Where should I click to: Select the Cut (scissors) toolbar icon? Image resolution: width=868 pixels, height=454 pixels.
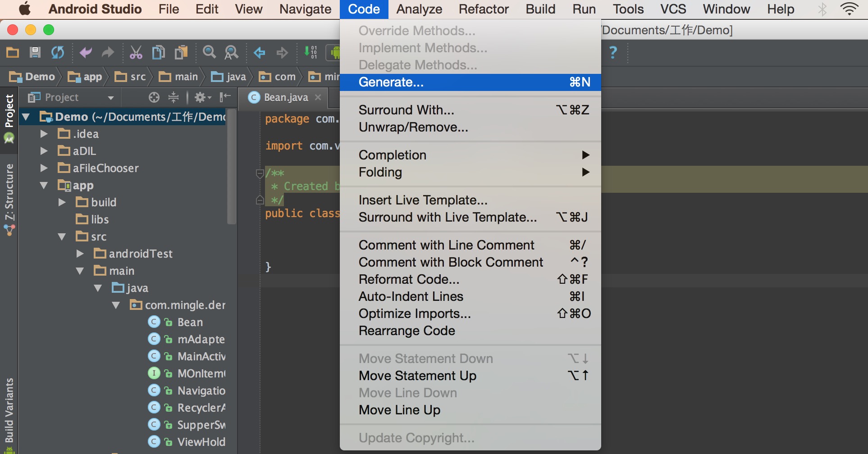[x=136, y=52]
